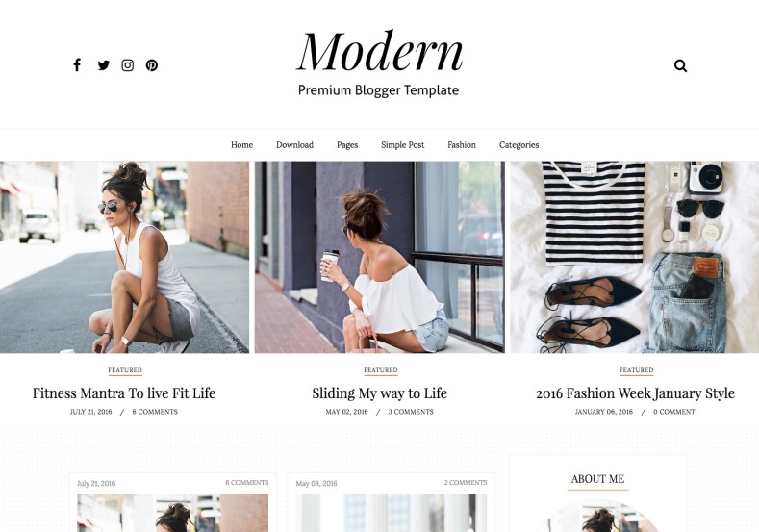Click the striped shirt flat-lay featured image
759x532 pixels.
coord(635,257)
